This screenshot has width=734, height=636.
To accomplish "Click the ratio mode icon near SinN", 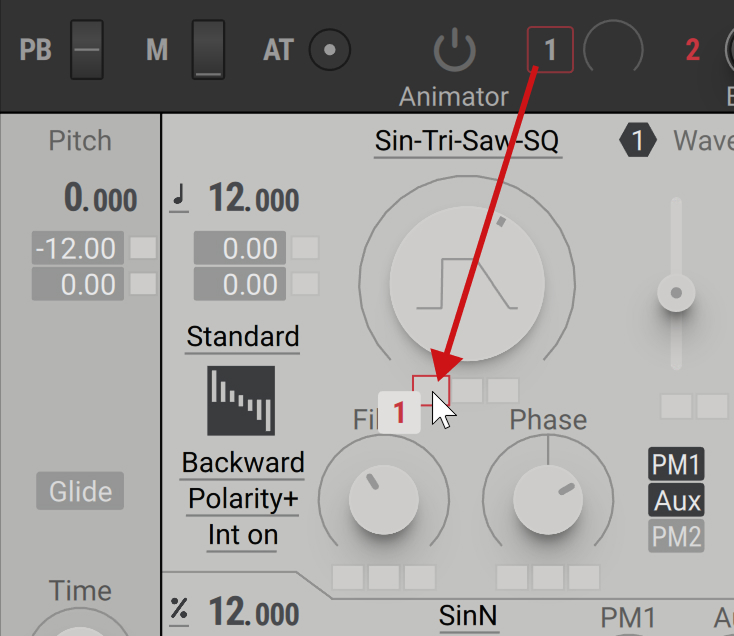I will click(179, 611).
